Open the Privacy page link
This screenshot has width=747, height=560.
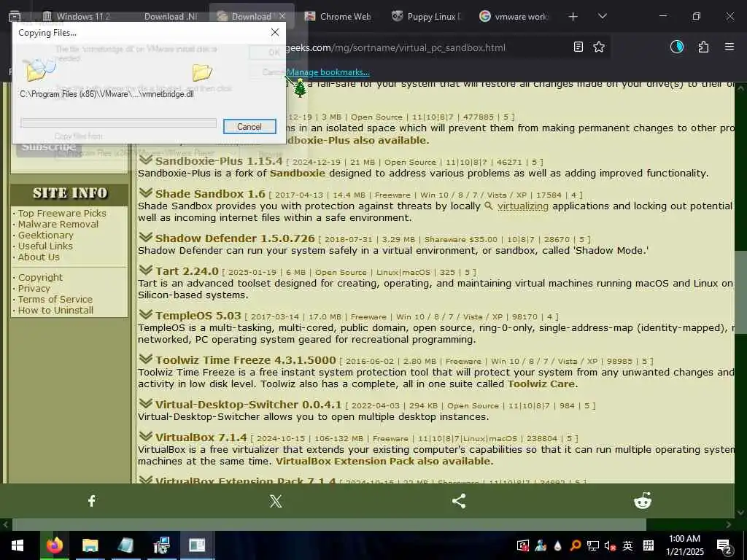pyautogui.click(x=34, y=288)
